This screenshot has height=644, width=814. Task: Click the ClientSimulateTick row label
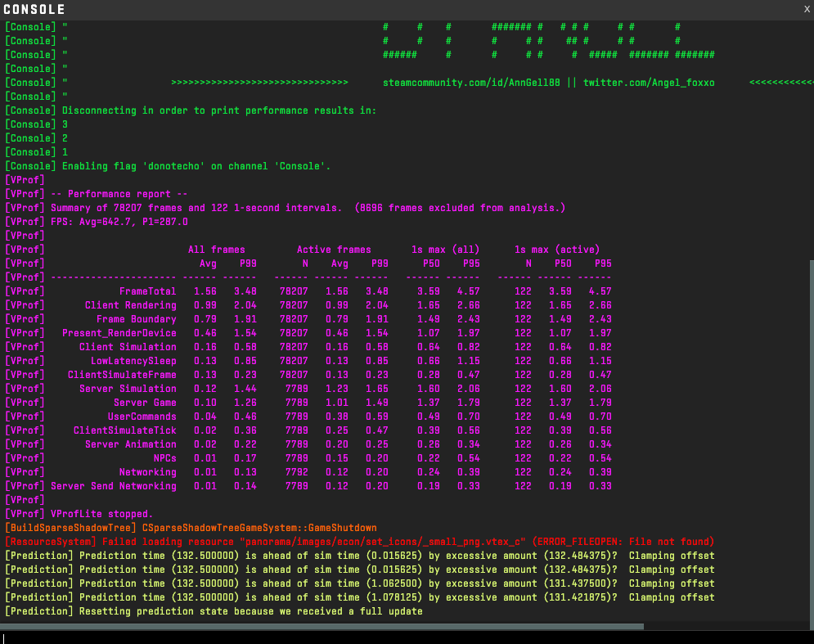click(x=124, y=430)
